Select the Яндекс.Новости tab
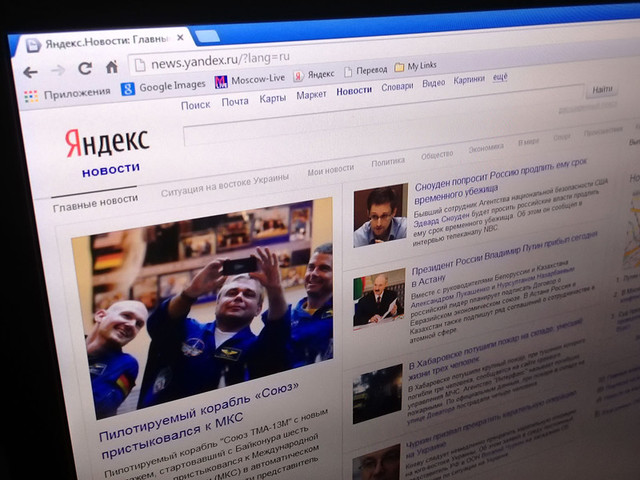Screen dimensions: 640x480 click(102, 42)
